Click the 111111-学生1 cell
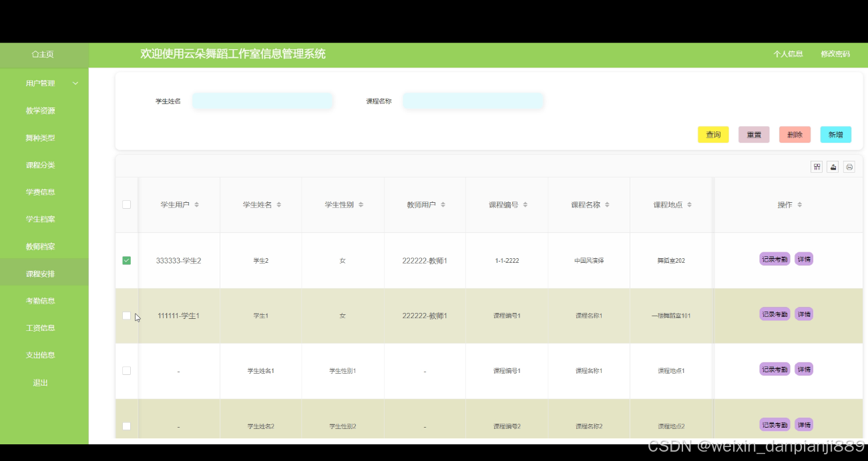The image size is (868, 461). (178, 316)
